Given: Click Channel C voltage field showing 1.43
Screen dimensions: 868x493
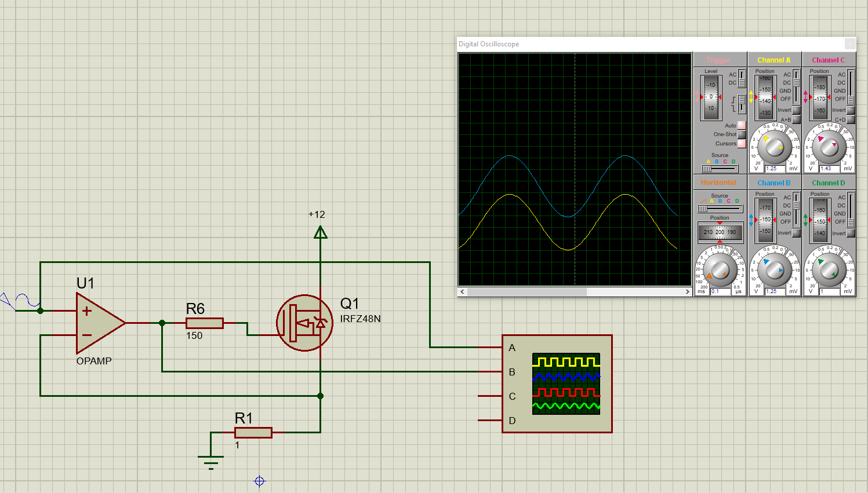Looking at the screenshot, I should tap(829, 169).
